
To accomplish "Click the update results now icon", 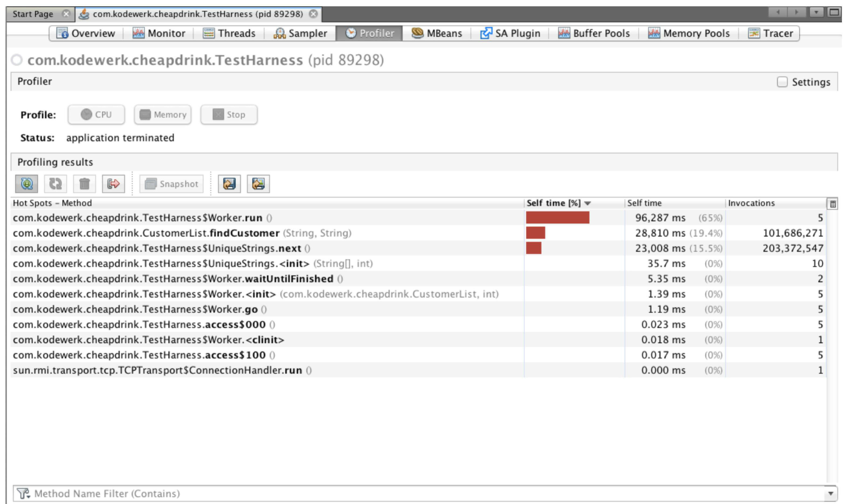I will click(x=56, y=184).
